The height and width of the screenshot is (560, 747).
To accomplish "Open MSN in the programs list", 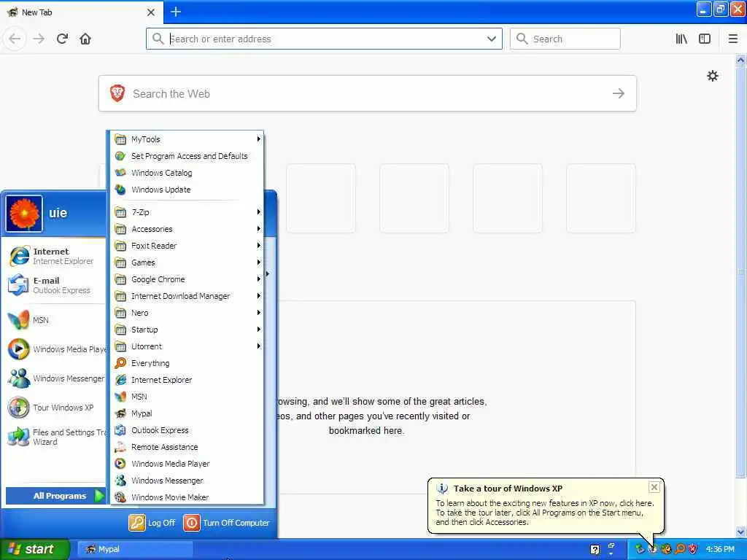I will click(x=187, y=397).
